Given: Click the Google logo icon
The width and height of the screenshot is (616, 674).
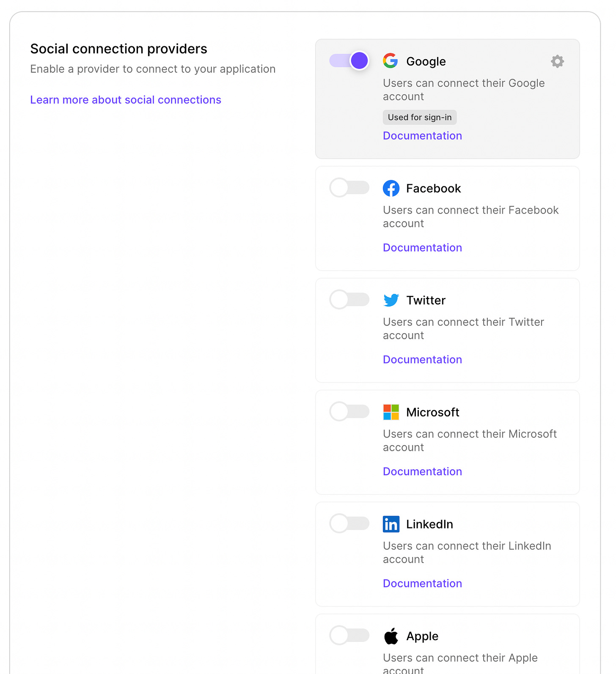Looking at the screenshot, I should (391, 61).
